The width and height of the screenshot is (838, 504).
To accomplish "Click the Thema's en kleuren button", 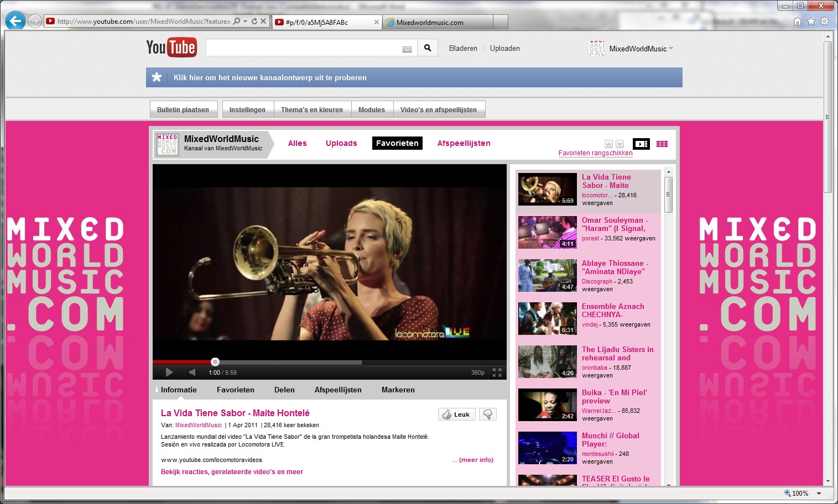I will pyautogui.click(x=311, y=109).
